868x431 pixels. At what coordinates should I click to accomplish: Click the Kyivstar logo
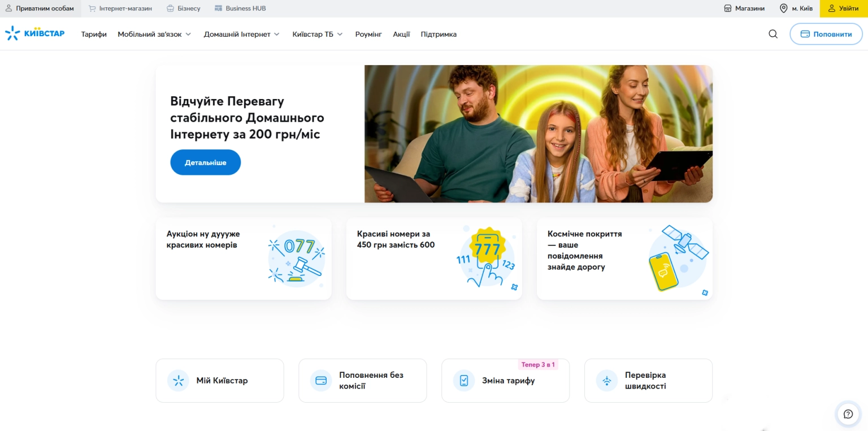tap(34, 33)
